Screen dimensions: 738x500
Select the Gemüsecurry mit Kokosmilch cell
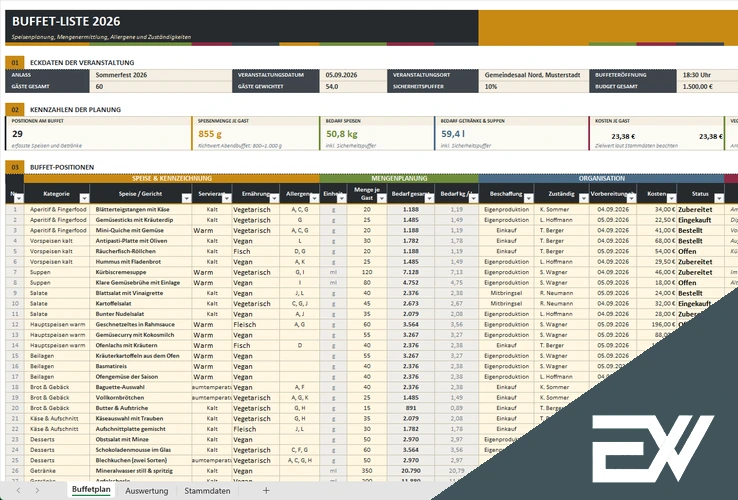point(140,335)
